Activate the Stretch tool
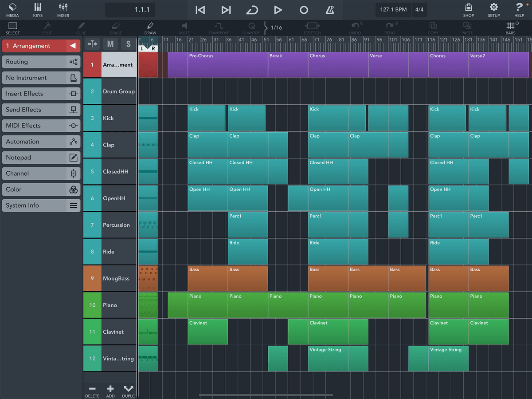The image size is (532, 399). (312, 28)
